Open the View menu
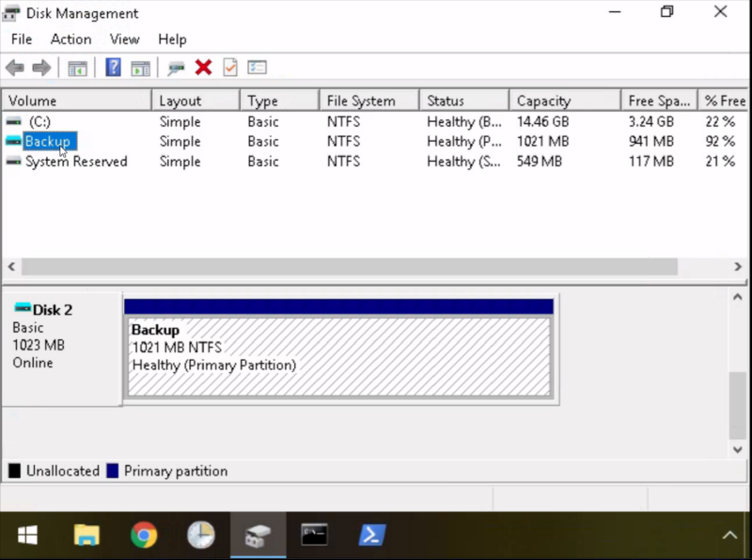The image size is (752, 560). (124, 39)
